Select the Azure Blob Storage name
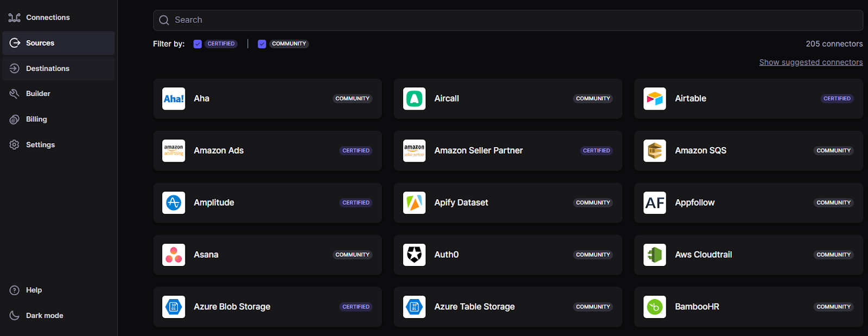 [232, 307]
